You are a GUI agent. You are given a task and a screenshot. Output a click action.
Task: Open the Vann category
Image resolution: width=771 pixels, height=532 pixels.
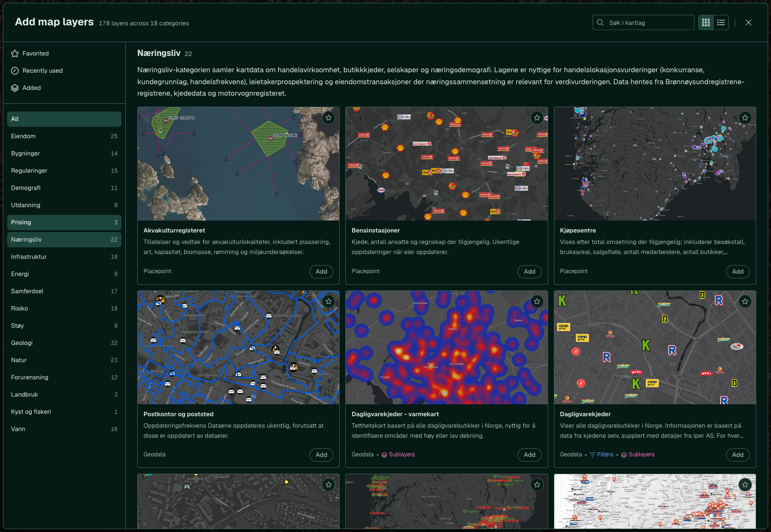(x=64, y=429)
